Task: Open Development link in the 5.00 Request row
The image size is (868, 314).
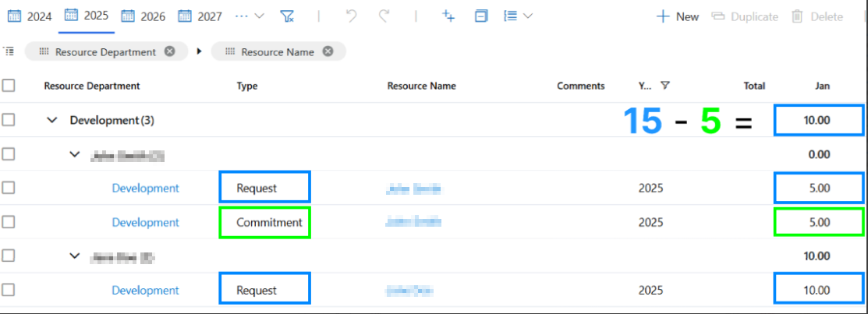Action: pyautogui.click(x=146, y=188)
